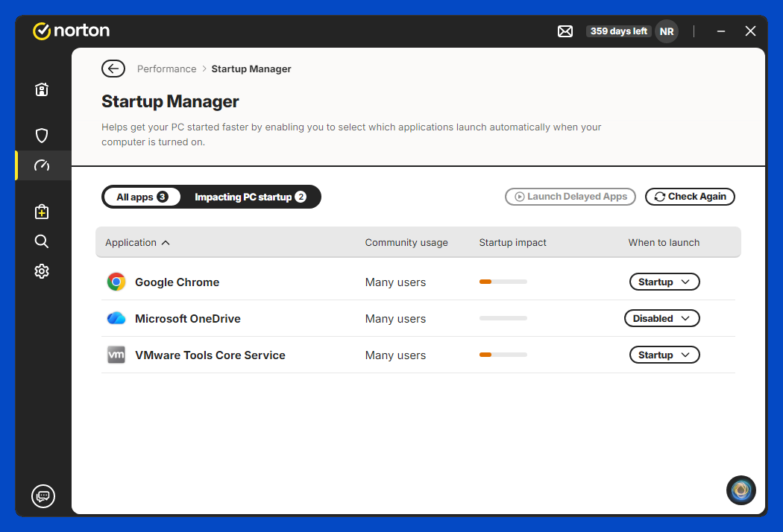The width and height of the screenshot is (783, 532).
Task: Open the Security shield sidebar icon
Action: [x=42, y=136]
